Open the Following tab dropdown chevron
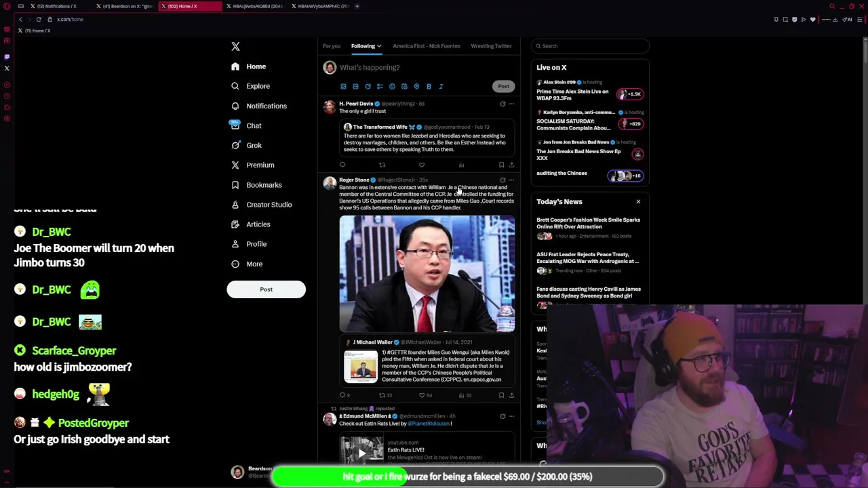 (x=378, y=46)
